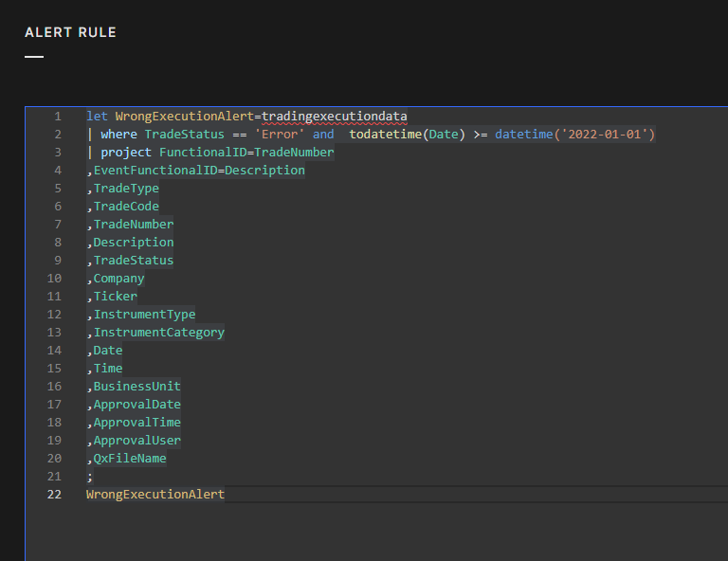Viewport: 728px width, 561px height.
Task: Click the semicolon on line 21
Action: coord(90,477)
